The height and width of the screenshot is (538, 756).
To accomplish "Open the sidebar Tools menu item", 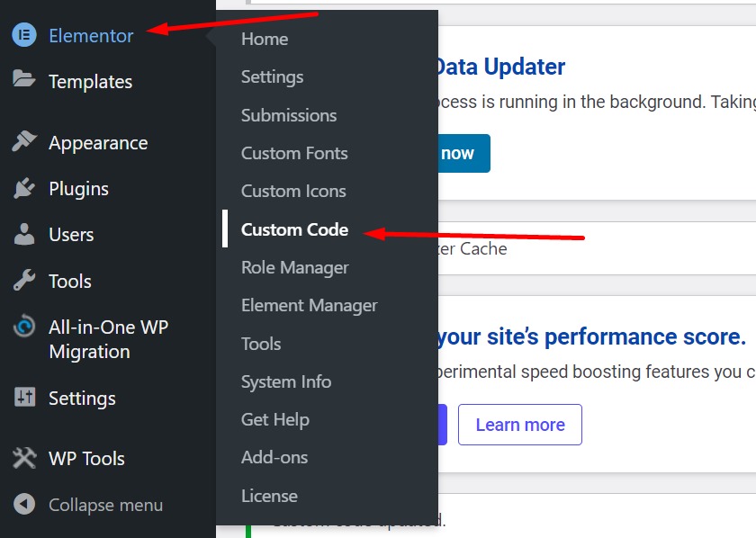I will (x=70, y=281).
